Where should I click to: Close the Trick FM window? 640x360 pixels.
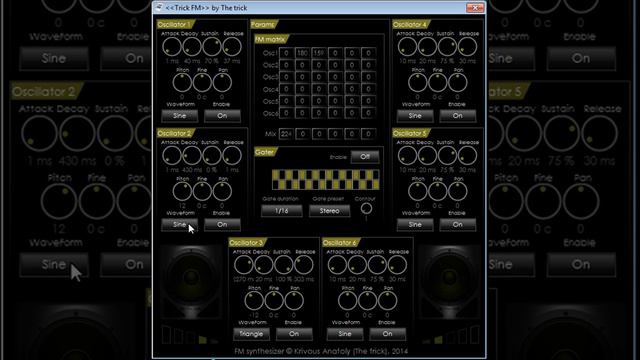[x=475, y=8]
